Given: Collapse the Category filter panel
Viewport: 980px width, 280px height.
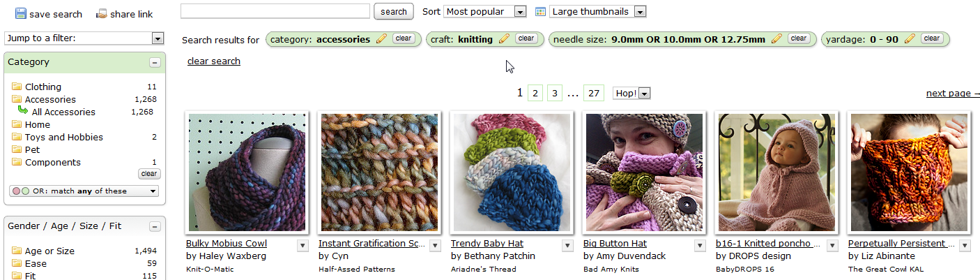Looking at the screenshot, I should click(x=154, y=62).
